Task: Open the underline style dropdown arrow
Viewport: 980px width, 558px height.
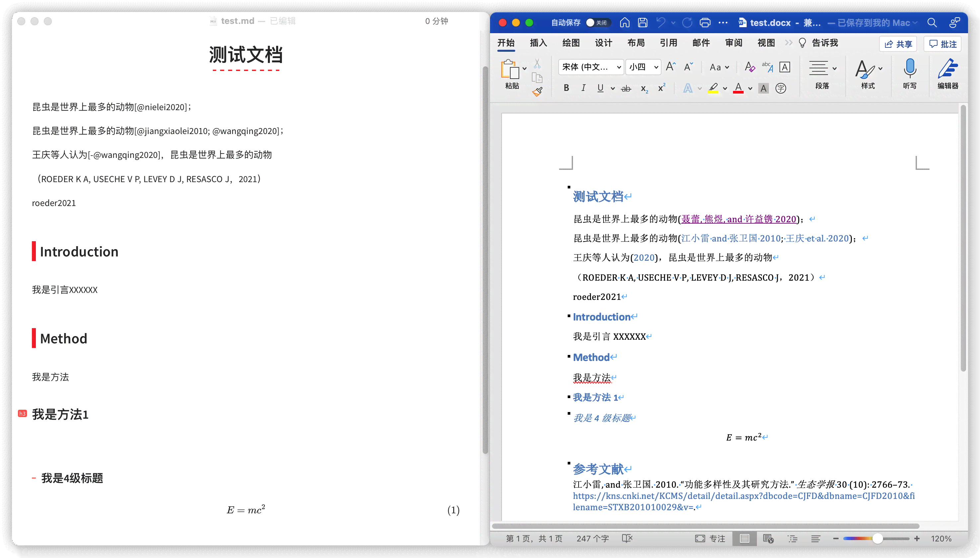Action: click(613, 89)
